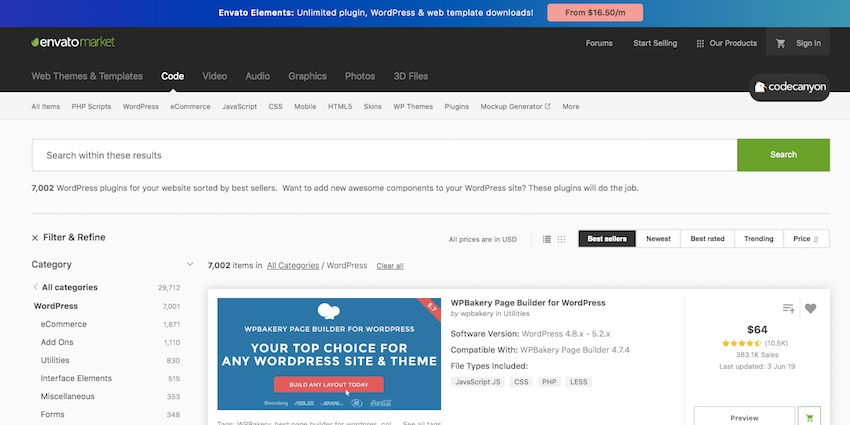850x425 pixels.
Task: Add WPBakery to collection icon
Action: coord(788,308)
